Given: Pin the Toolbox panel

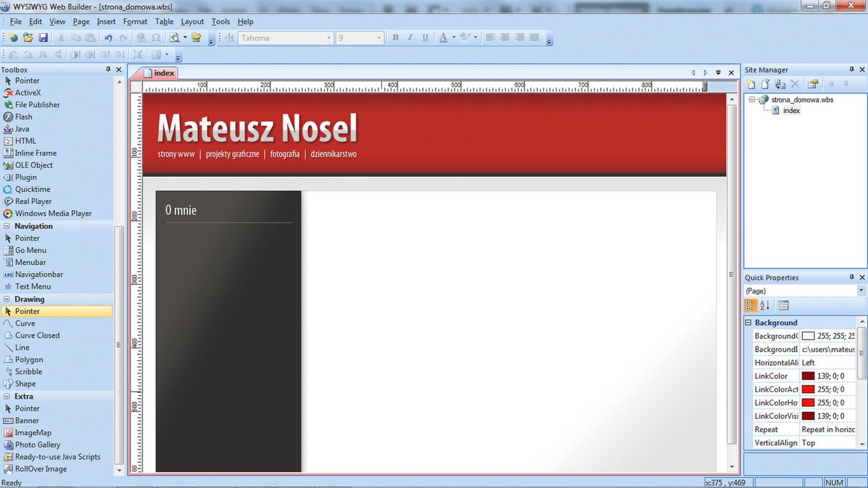Looking at the screenshot, I should click(108, 69).
